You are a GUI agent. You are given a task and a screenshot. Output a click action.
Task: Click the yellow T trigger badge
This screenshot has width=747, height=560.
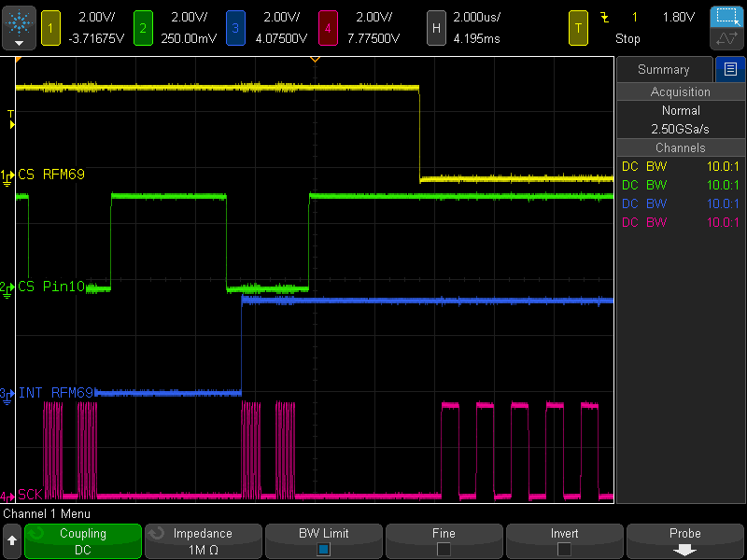[x=578, y=28]
